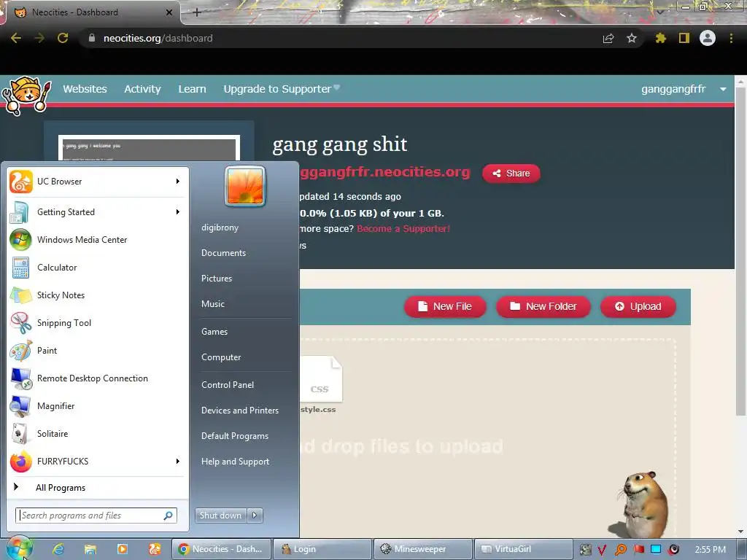Click Upgrade to Supporter link
747x560 pixels.
click(281, 89)
